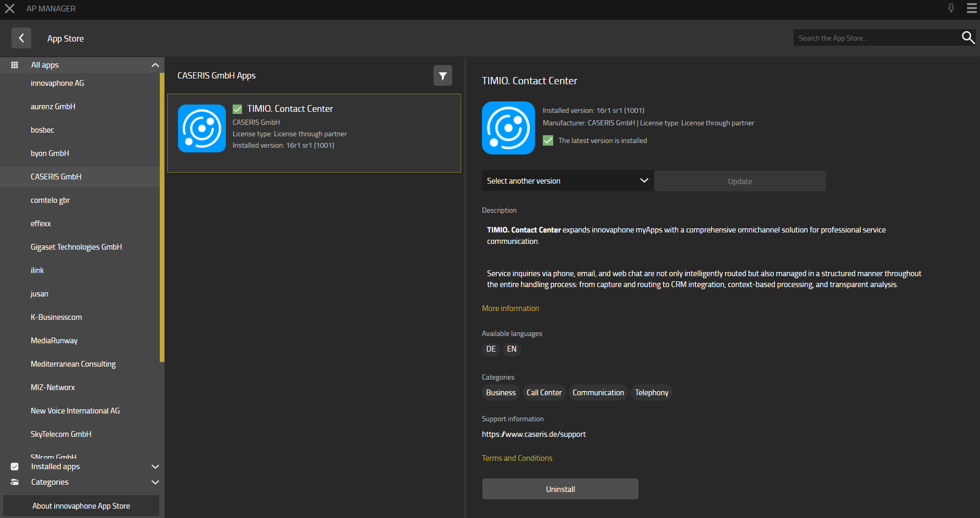Click the Business category tag
980x518 pixels.
point(501,393)
